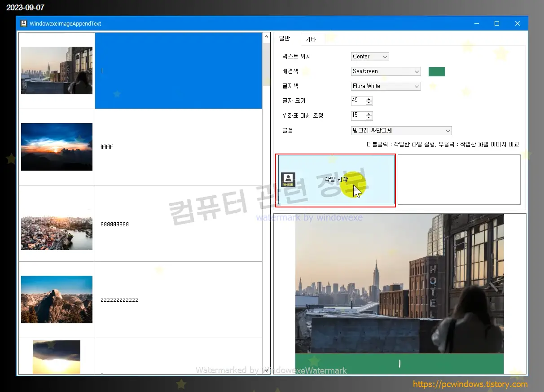Image resolution: width=544 pixels, height=392 pixels.
Task: Click the text cell containing 999999999
Action: [x=179, y=224]
